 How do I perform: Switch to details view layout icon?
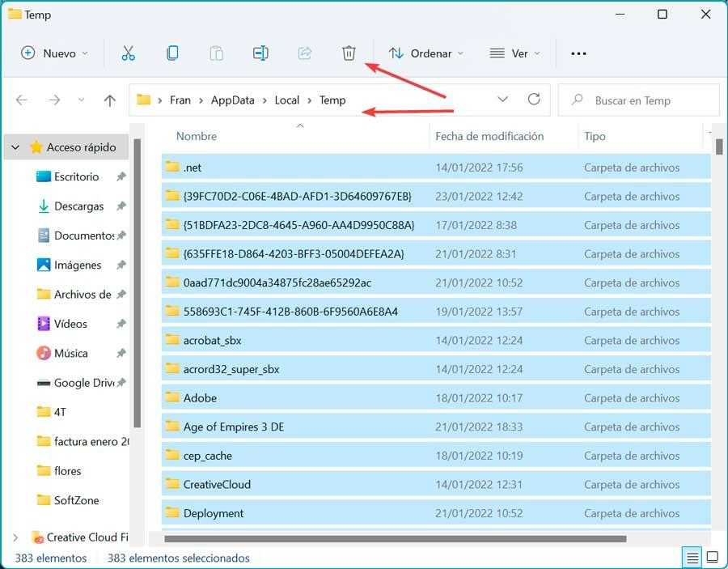692,558
